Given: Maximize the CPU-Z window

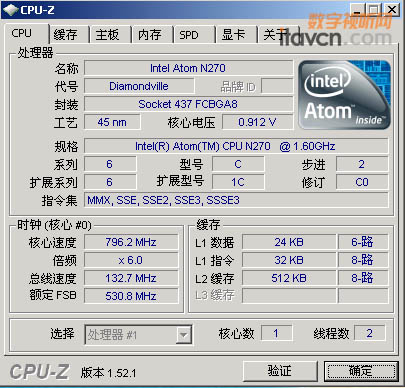Looking at the screenshot, I should coord(374,9).
